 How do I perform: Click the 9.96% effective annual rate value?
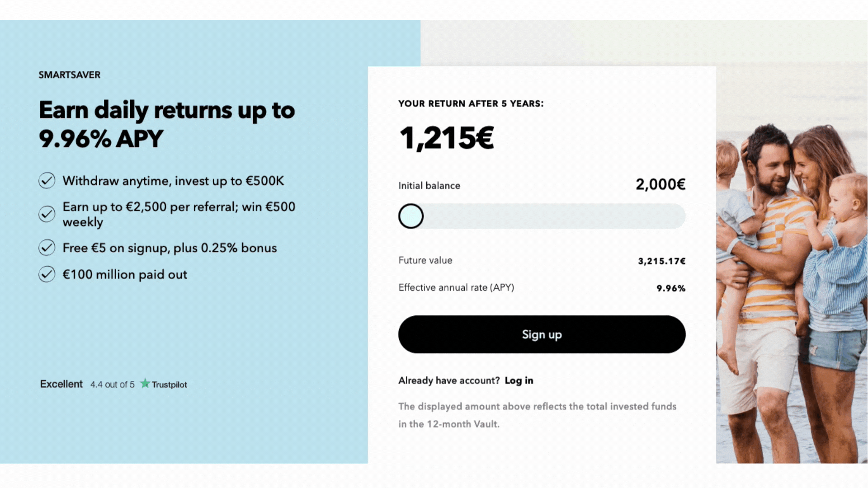click(671, 288)
